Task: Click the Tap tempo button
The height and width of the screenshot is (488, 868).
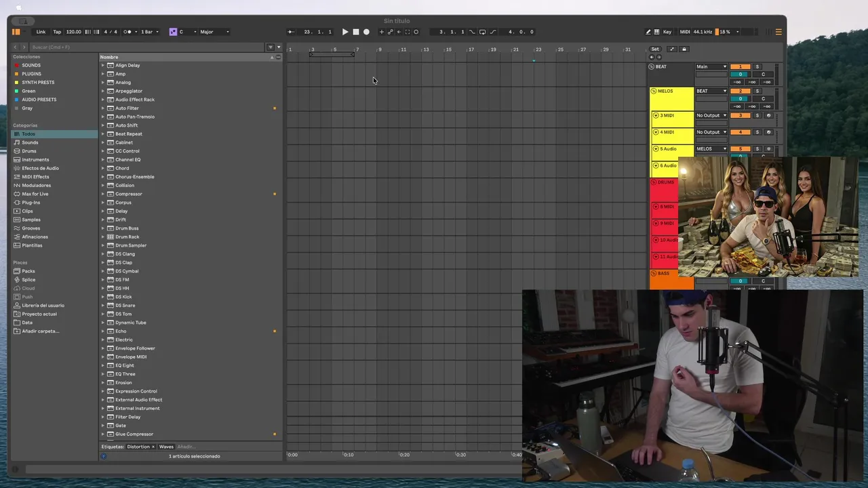Action: [57, 32]
